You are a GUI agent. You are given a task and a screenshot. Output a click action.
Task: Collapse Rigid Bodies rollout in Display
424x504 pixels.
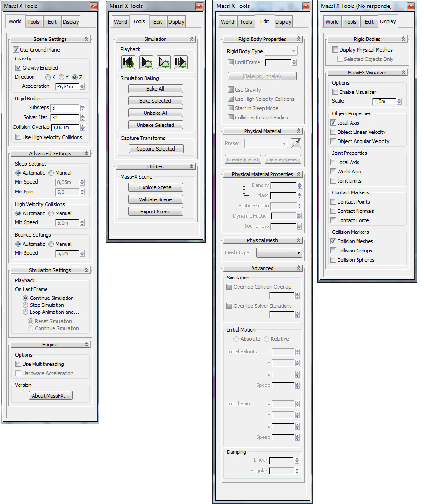[x=404, y=39]
